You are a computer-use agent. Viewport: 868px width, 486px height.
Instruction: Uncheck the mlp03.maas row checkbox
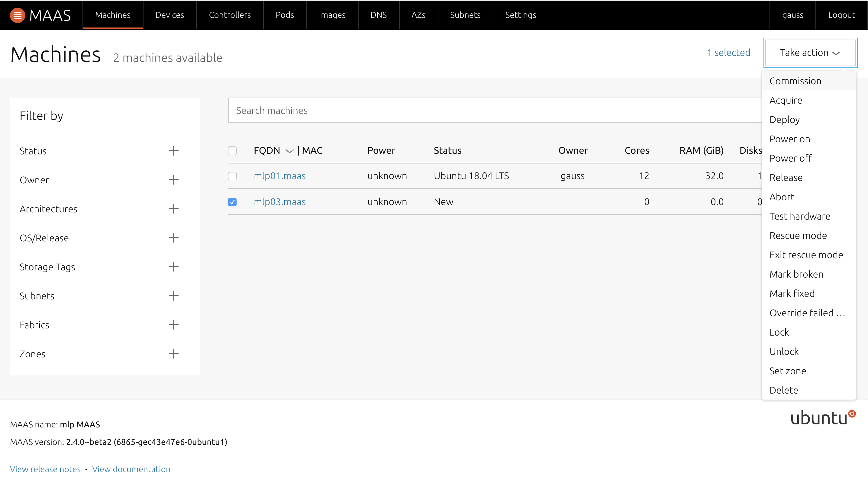232,202
